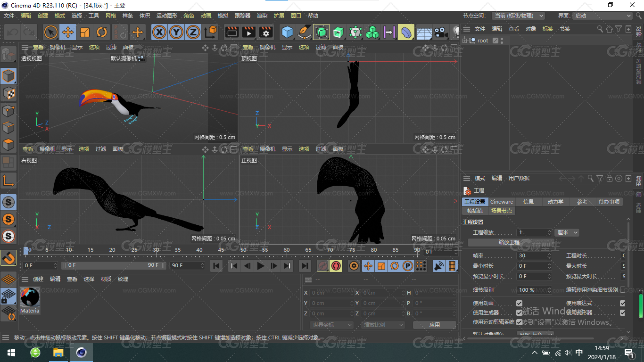
Task: Open the 材质 menu in material manager
Action: coord(106,279)
